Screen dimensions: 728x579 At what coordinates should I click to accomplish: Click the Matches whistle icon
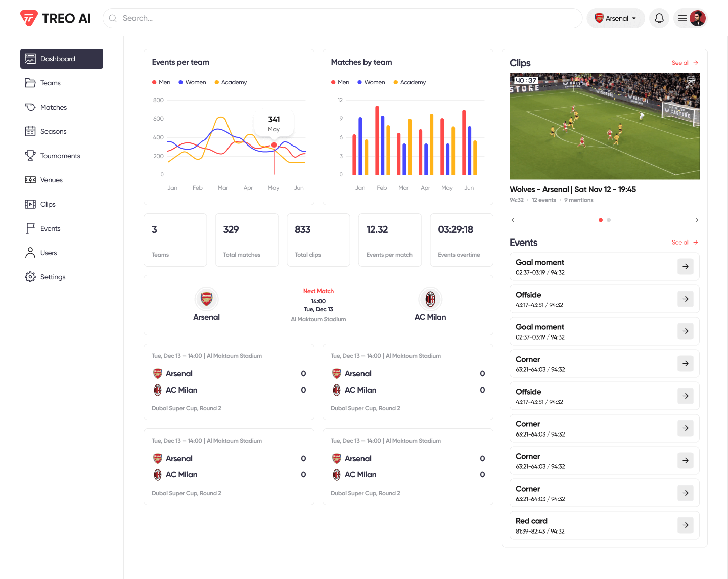[x=30, y=107]
